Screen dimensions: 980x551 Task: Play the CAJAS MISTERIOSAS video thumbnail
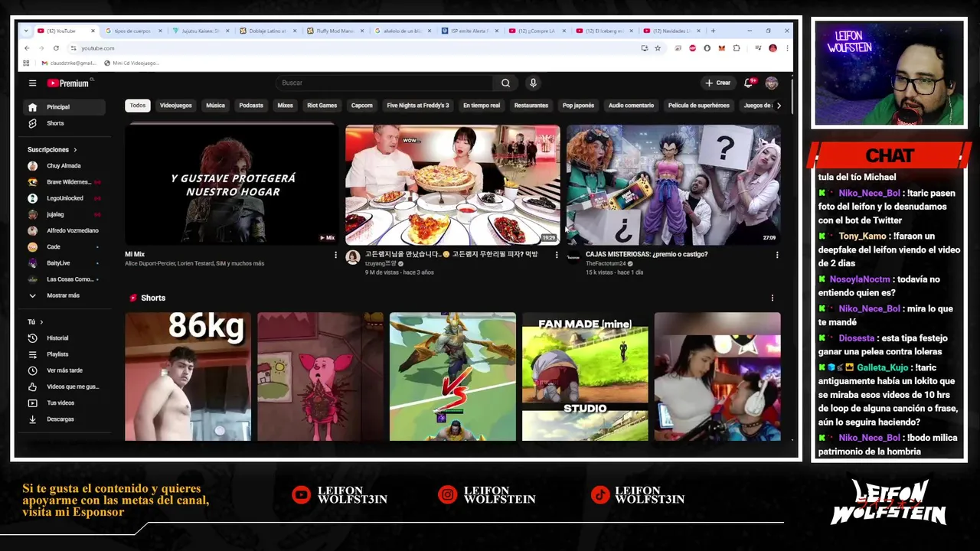[673, 184]
